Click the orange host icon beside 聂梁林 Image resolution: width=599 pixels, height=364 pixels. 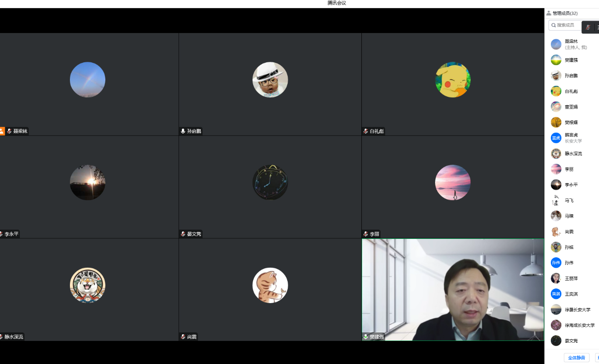pos(2,131)
